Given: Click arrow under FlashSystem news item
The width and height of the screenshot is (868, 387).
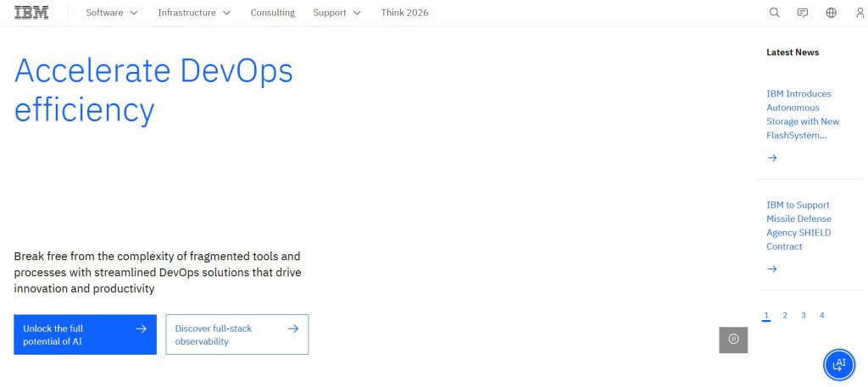Looking at the screenshot, I should (771, 158).
